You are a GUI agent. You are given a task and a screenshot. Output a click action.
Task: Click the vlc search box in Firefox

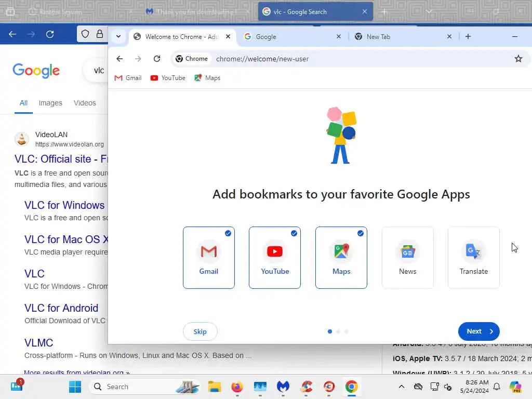point(96,71)
